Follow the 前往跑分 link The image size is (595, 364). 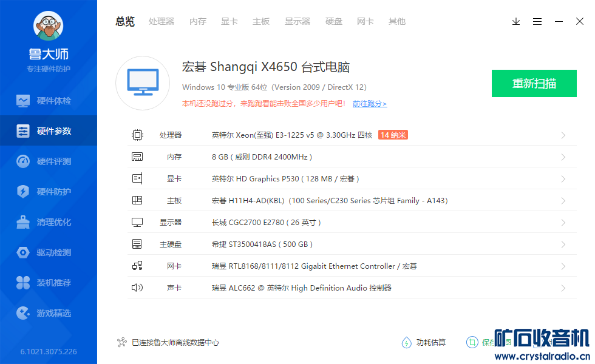(x=370, y=104)
